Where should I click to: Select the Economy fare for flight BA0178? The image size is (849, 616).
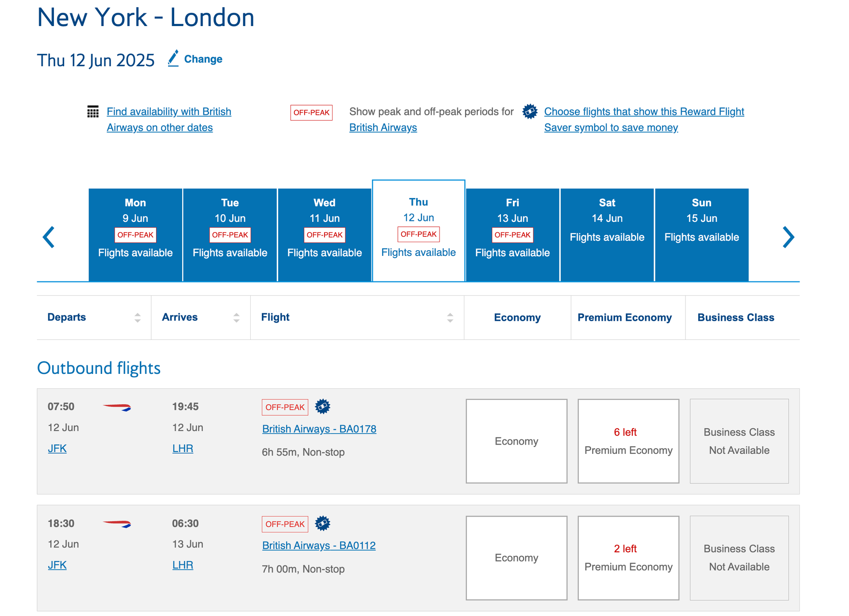point(516,441)
